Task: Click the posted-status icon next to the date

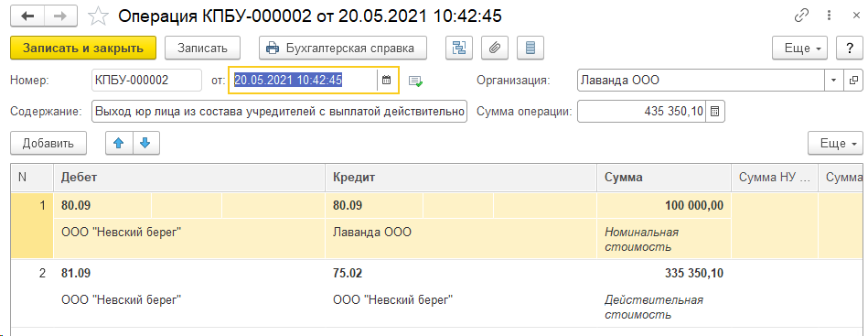Action: (416, 81)
